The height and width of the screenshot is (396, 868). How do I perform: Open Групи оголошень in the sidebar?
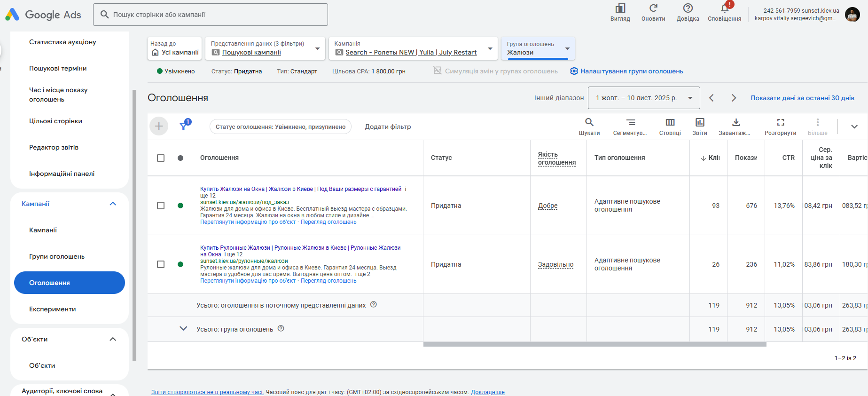57,256
